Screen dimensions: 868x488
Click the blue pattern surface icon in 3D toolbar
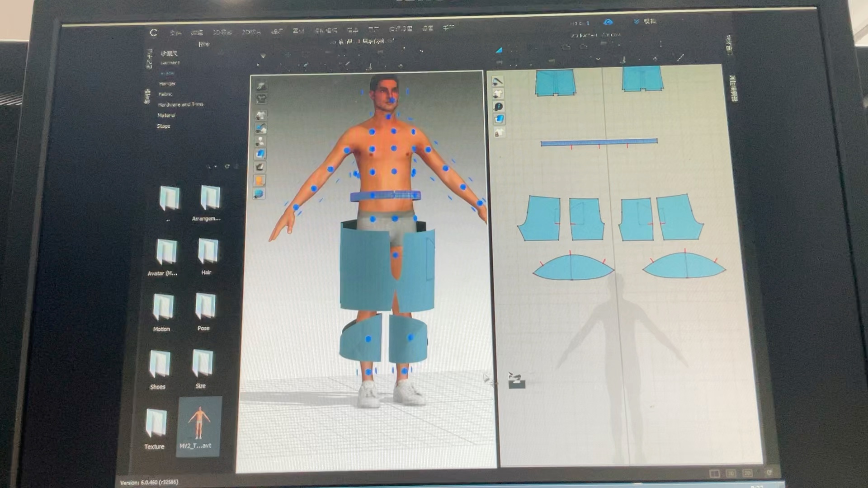(260, 154)
